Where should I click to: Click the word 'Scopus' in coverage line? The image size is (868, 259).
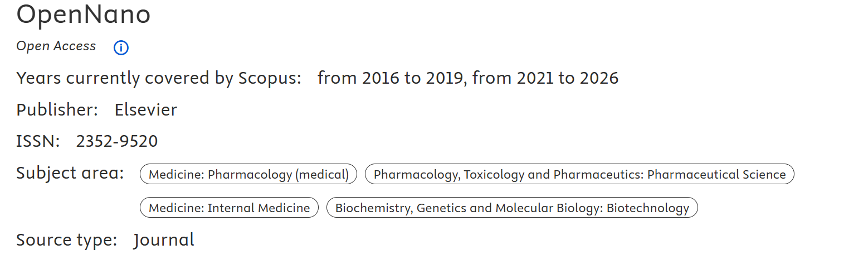[x=270, y=78]
